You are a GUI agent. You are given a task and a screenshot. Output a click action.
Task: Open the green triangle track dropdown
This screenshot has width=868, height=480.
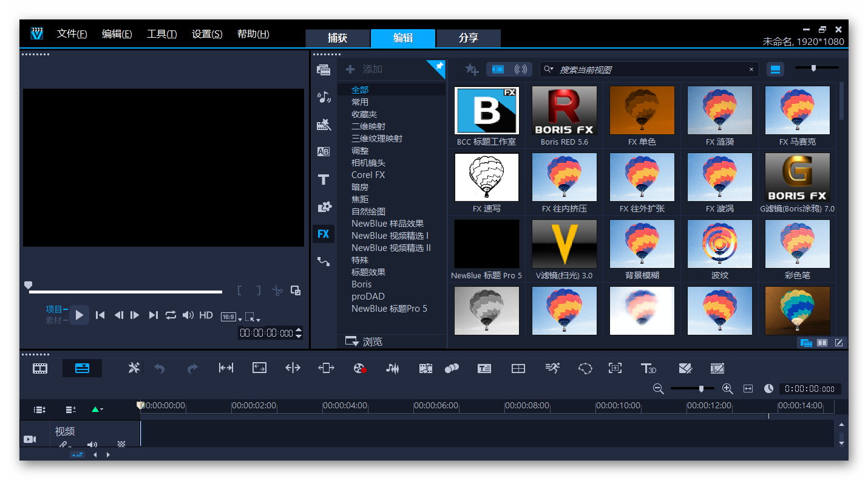tap(97, 410)
